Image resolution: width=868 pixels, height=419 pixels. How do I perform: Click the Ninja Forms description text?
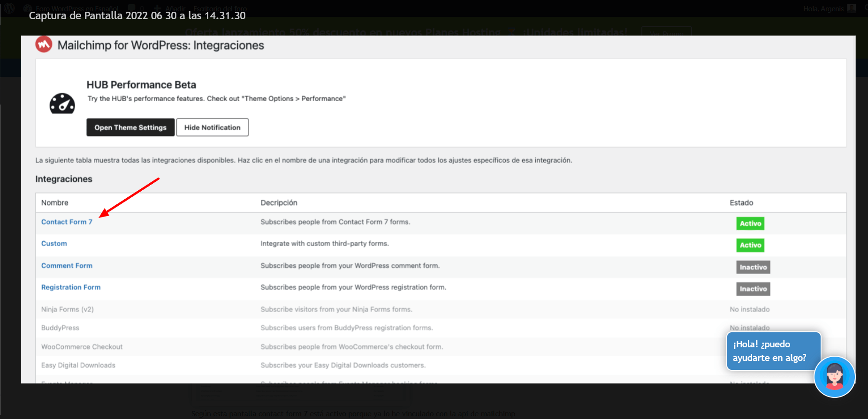336,309
